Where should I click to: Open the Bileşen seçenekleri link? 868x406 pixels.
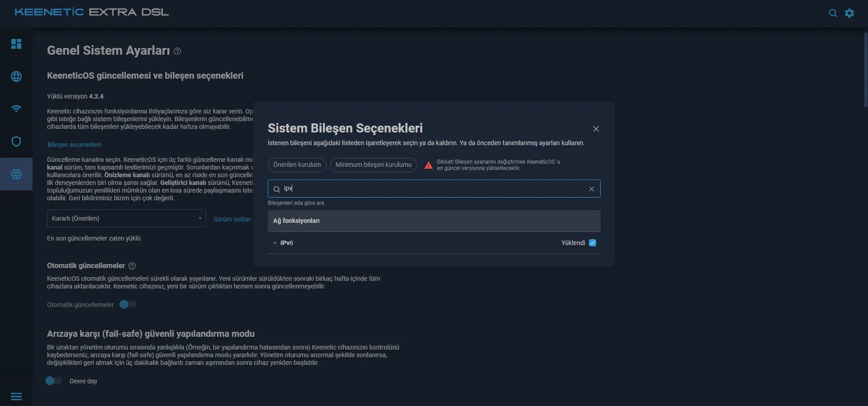tap(74, 145)
